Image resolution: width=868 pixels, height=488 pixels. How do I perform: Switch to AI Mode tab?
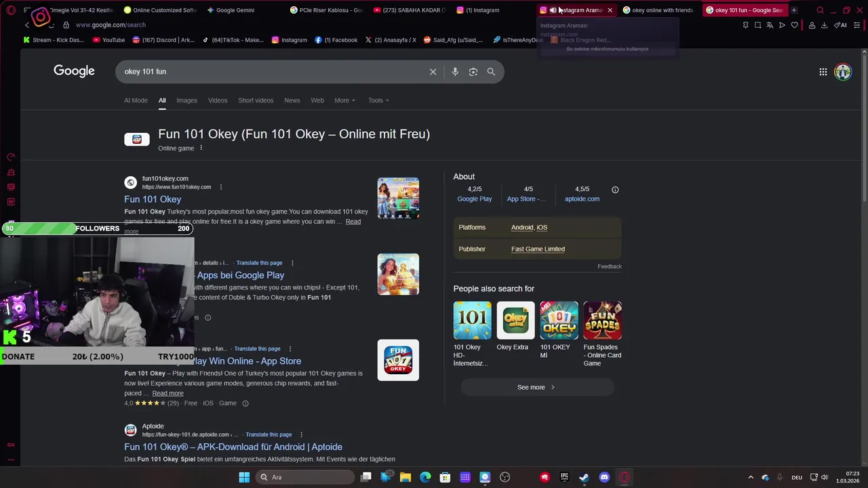[136, 100]
